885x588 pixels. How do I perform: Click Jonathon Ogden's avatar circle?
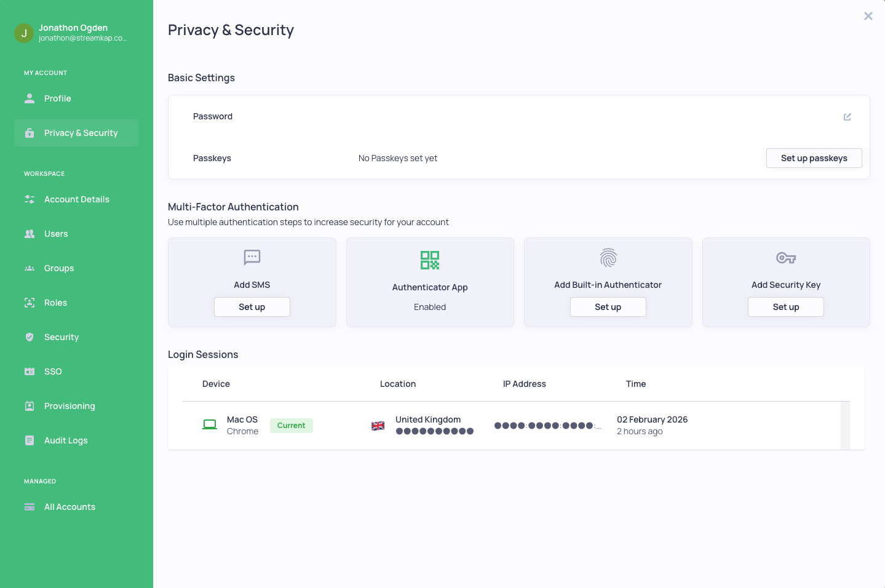pyautogui.click(x=24, y=32)
